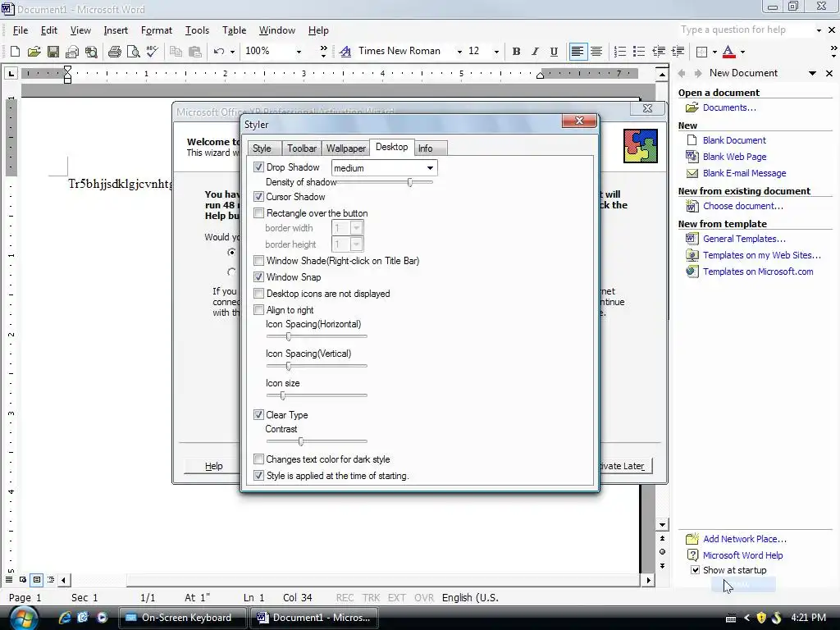Click the Blank Web Page link
840x630 pixels.
coord(734,157)
